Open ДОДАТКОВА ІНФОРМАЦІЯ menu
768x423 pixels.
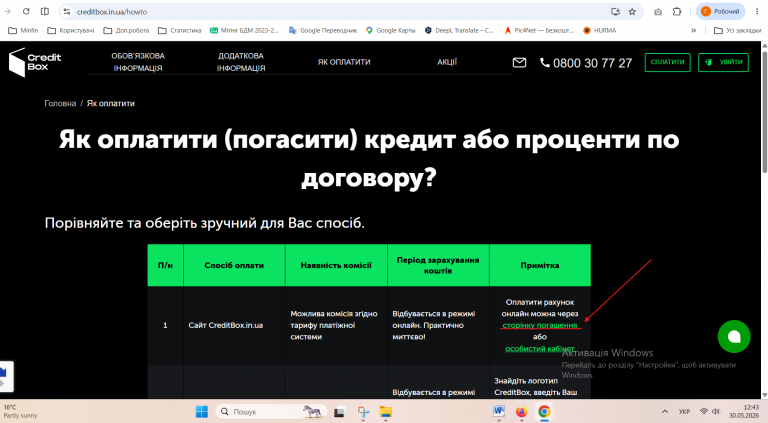[x=241, y=62]
